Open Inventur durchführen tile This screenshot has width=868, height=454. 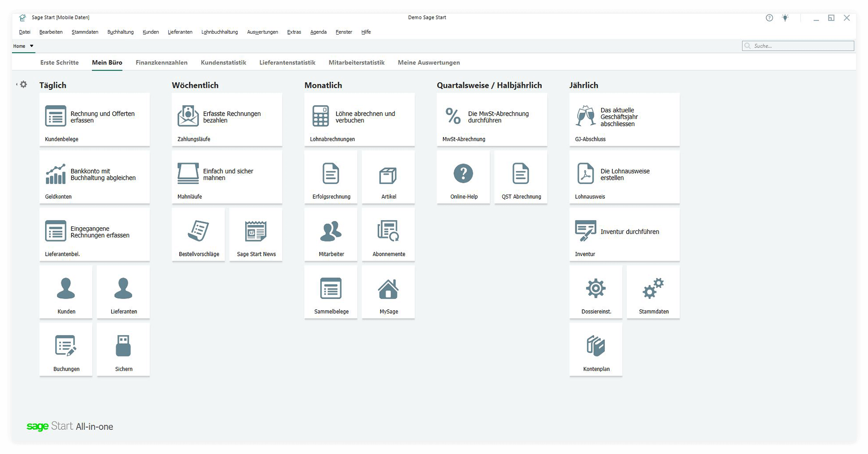pyautogui.click(x=624, y=234)
